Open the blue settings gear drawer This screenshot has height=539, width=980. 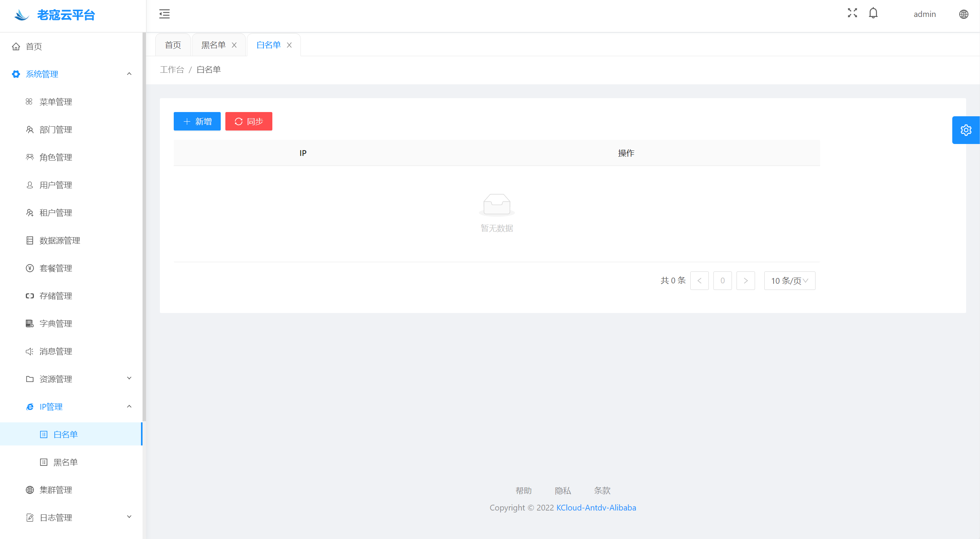click(x=966, y=130)
